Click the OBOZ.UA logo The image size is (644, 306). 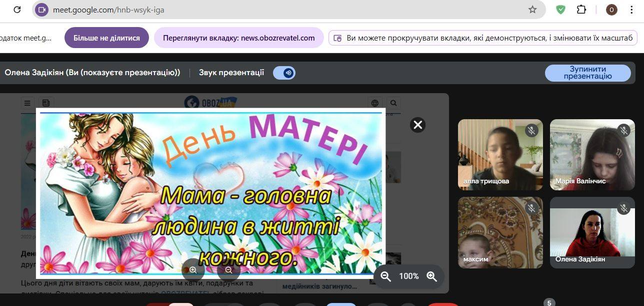[x=210, y=102]
